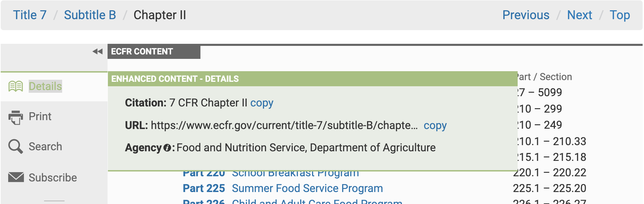644x204 pixels.
Task: Copy the ecfr.gov URL
Action: coord(435,126)
